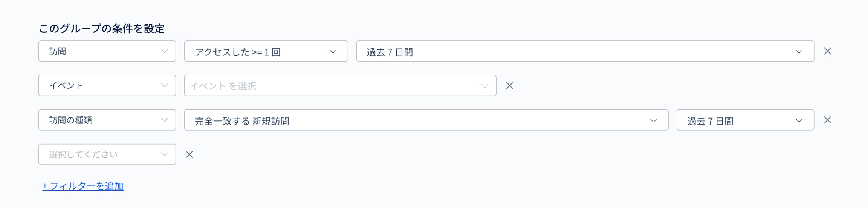
Task: Open the 訪問の種類 condition type dropdown
Action: 107,120
